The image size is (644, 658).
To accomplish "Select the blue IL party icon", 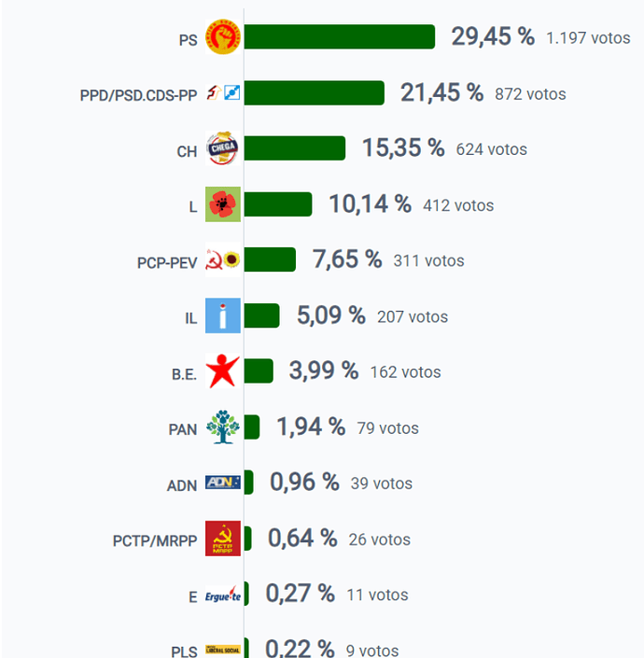I will [x=223, y=315].
